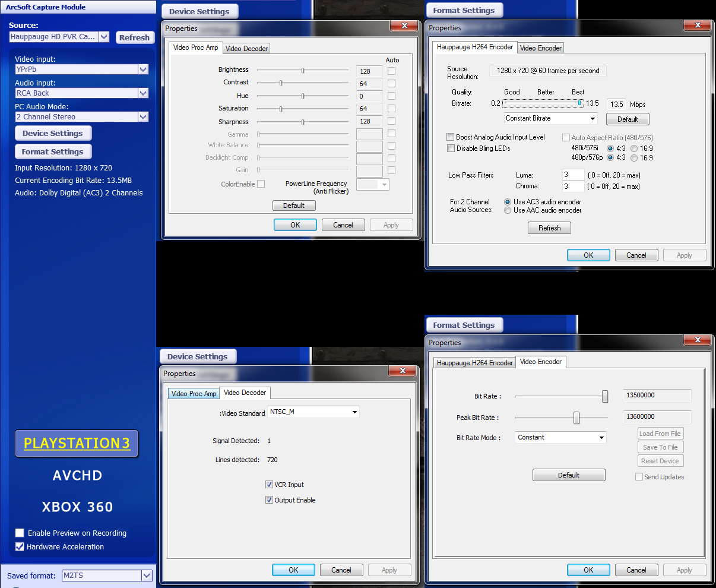Close the Bit Rate properties dialog
The height and width of the screenshot is (588, 716).
coord(698,340)
